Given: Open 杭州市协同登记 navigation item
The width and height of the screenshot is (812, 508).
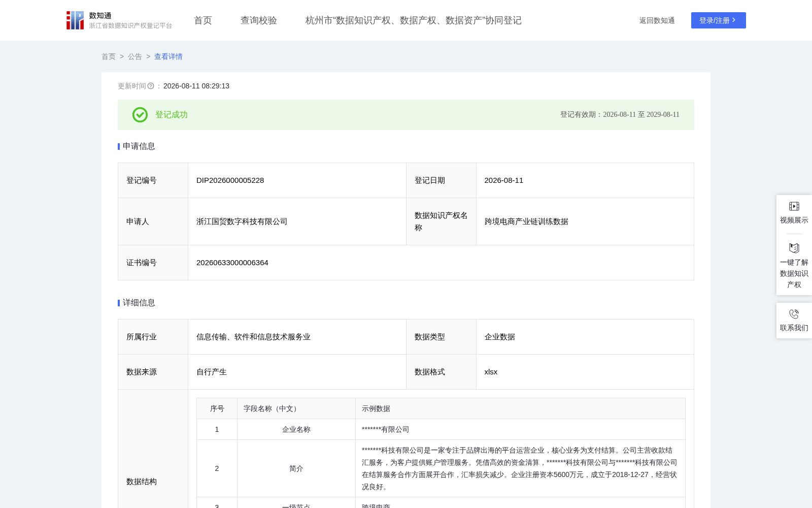Looking at the screenshot, I should (413, 20).
